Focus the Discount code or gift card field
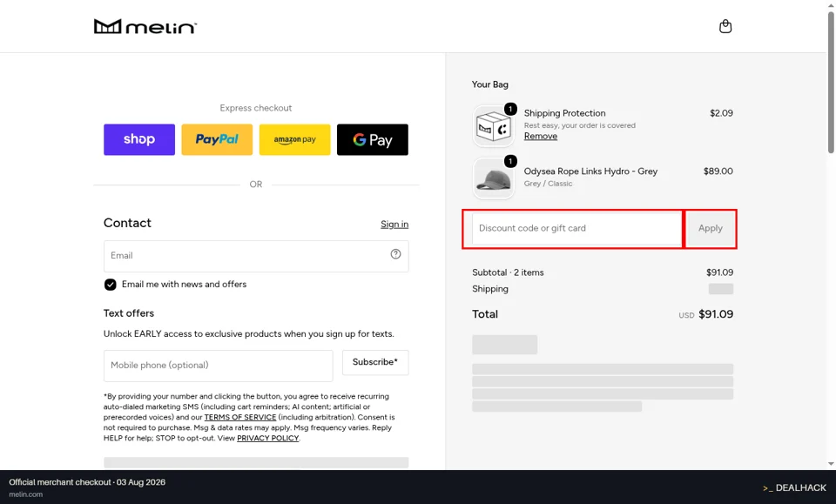836x504 pixels. pos(576,229)
